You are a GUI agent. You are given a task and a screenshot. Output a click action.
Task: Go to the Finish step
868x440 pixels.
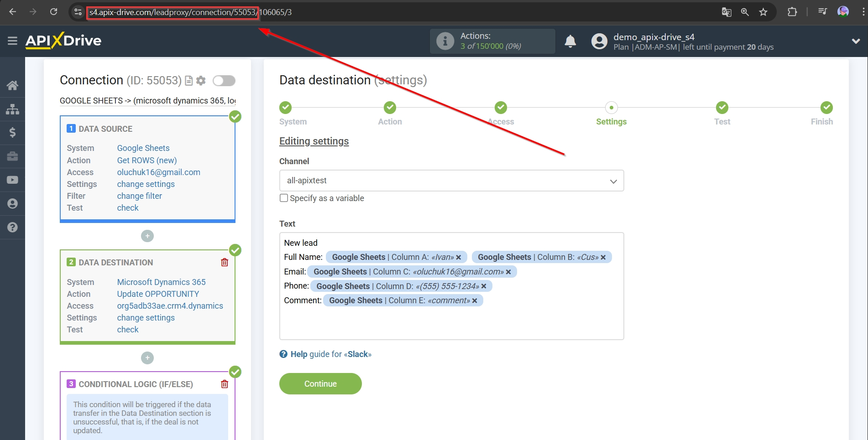pos(826,108)
